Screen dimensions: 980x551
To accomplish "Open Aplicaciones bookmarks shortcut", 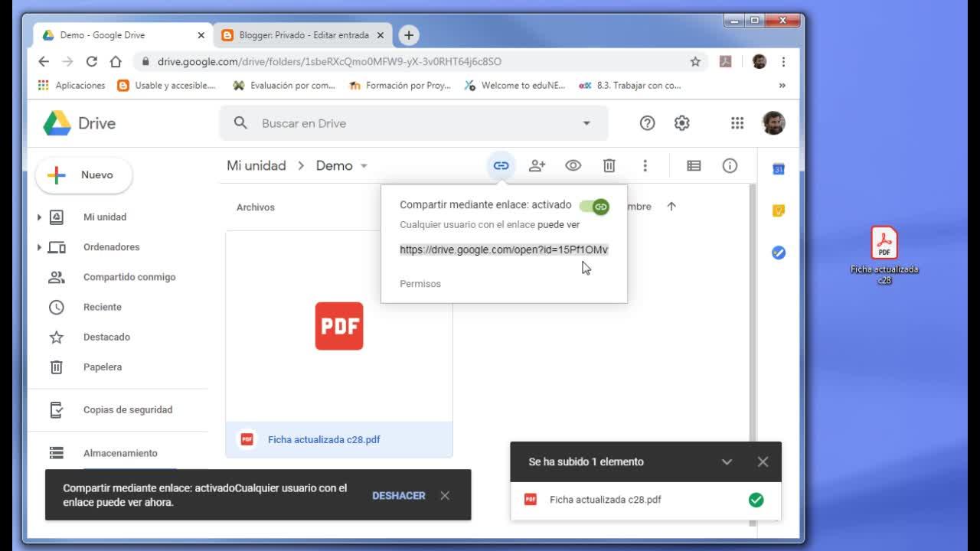I will pos(71,86).
